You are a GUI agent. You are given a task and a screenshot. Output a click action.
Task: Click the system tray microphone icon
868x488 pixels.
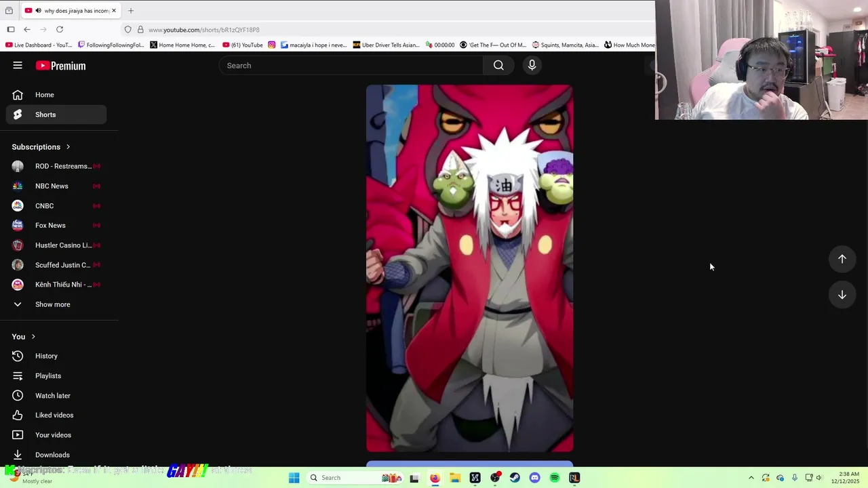pos(795,478)
